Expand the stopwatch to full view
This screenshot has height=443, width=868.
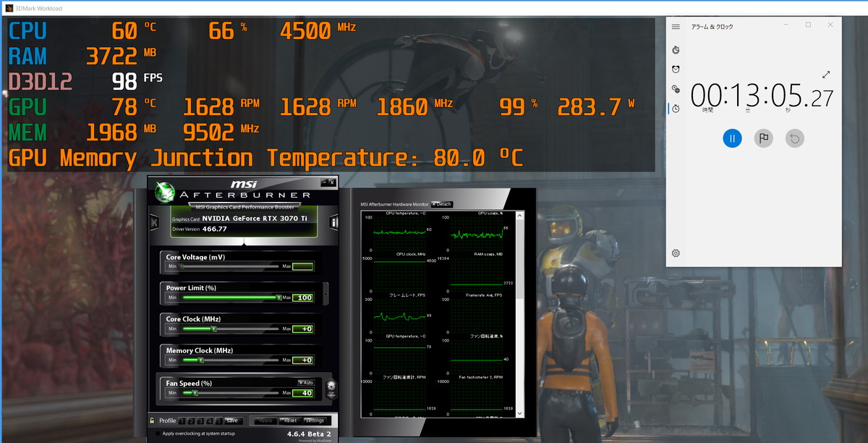pyautogui.click(x=826, y=75)
